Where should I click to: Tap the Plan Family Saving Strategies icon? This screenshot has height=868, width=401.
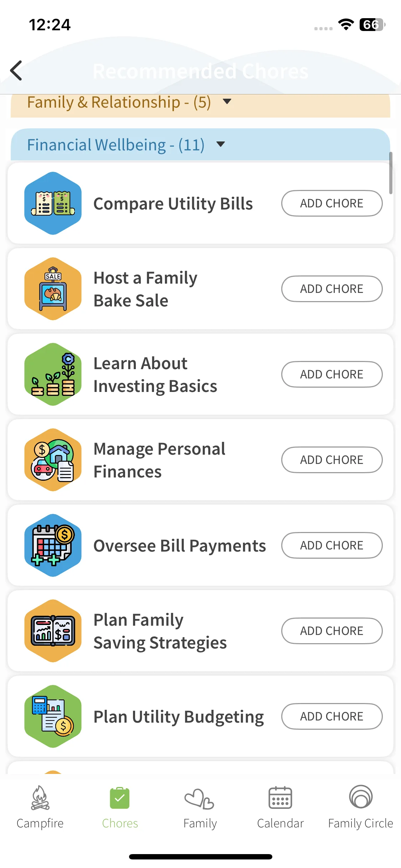pyautogui.click(x=53, y=631)
